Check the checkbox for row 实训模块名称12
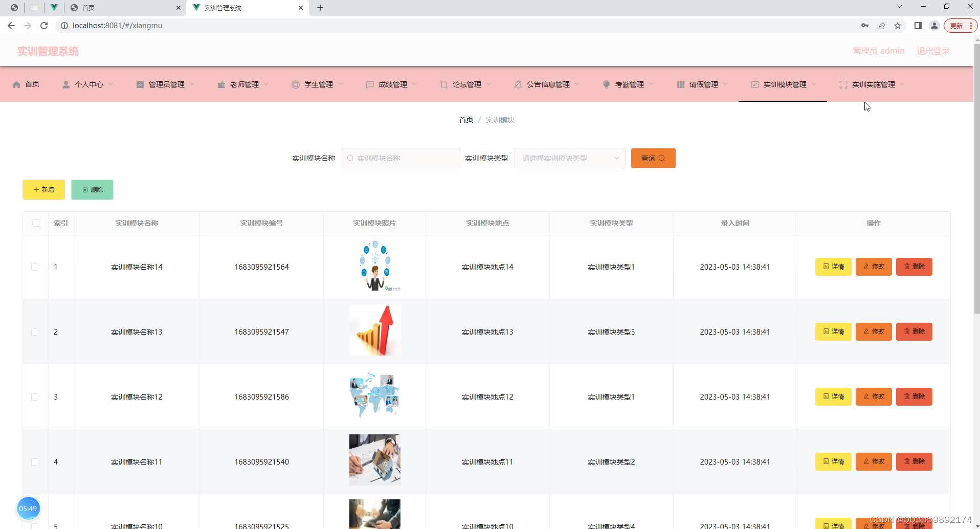 click(35, 397)
